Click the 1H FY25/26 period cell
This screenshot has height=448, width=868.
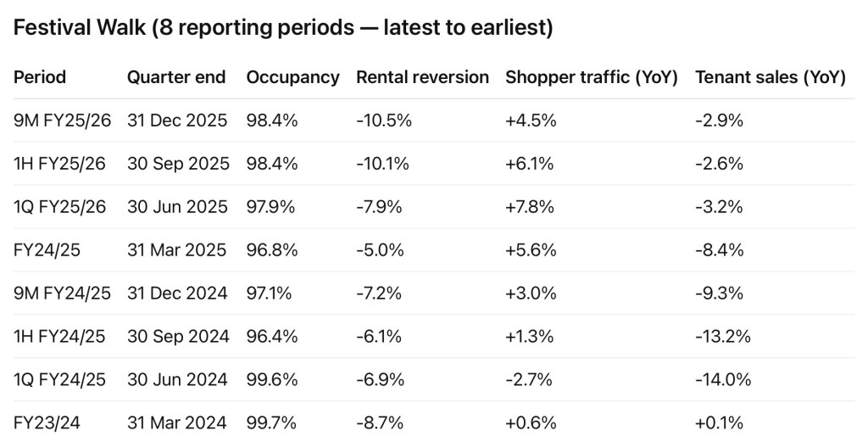pyautogui.click(x=59, y=164)
